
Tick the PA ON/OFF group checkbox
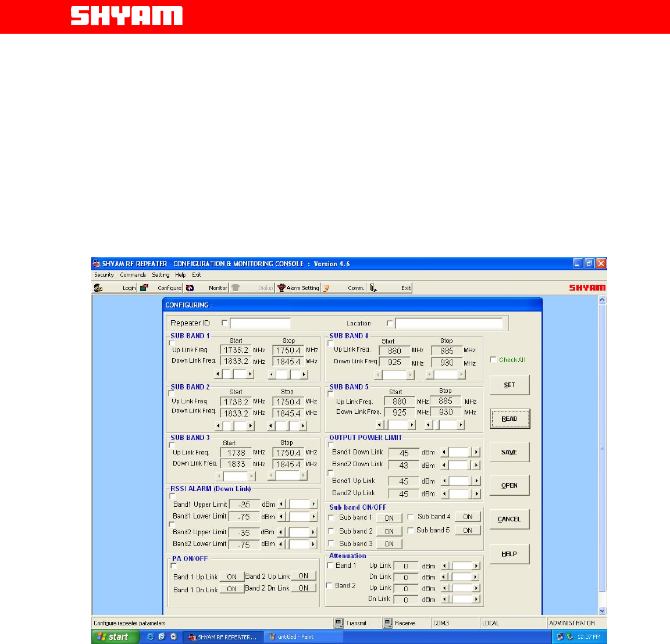point(174,566)
